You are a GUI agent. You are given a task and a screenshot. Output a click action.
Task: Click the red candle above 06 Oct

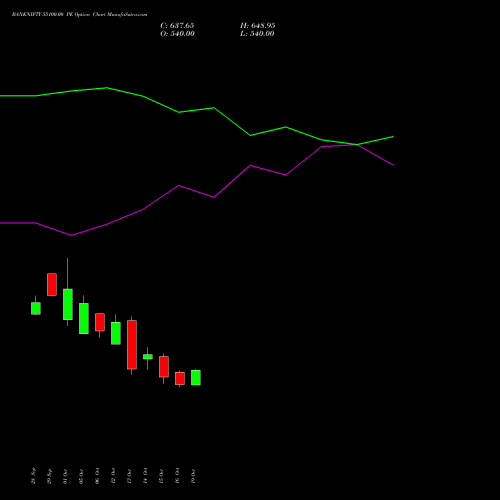click(x=100, y=322)
